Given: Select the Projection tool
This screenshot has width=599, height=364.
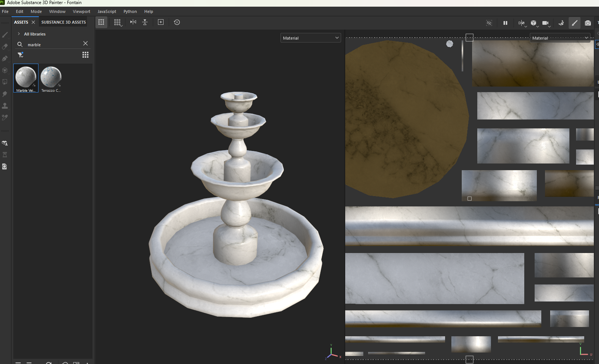Looking at the screenshot, I should (x=5, y=58).
